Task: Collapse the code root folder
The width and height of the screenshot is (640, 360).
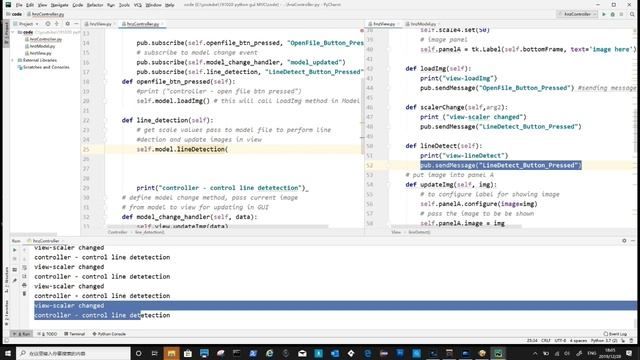Action: (13, 32)
